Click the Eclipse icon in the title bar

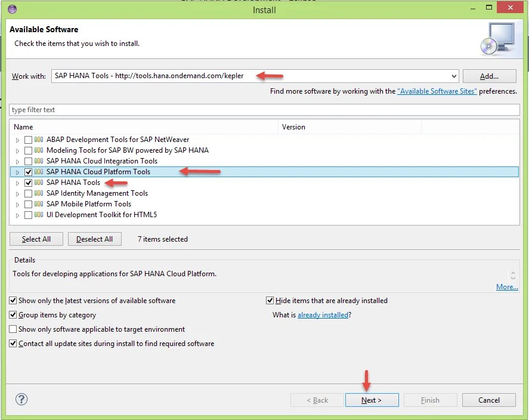click(12, 9)
